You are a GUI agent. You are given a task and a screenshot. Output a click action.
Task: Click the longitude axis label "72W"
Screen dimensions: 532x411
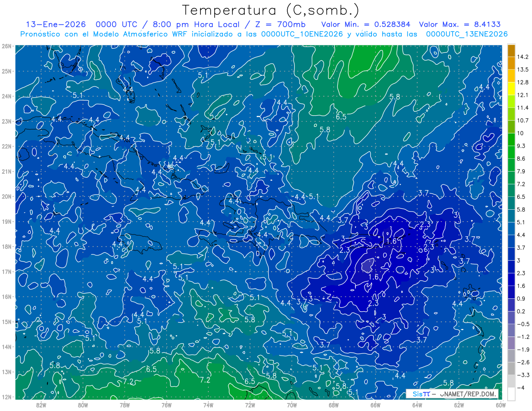pos(250,405)
